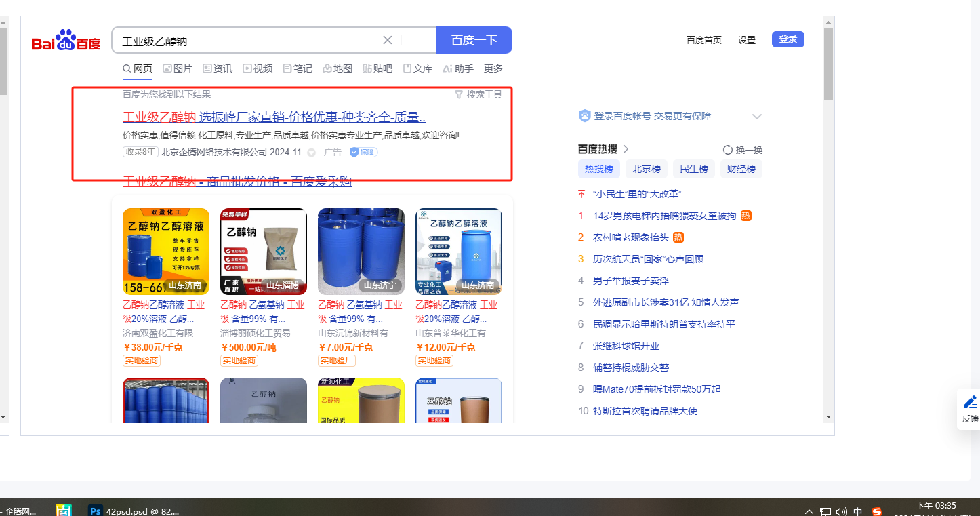
Task: Click 北京企腾网络技术有限公司 company name
Action: click(x=214, y=152)
